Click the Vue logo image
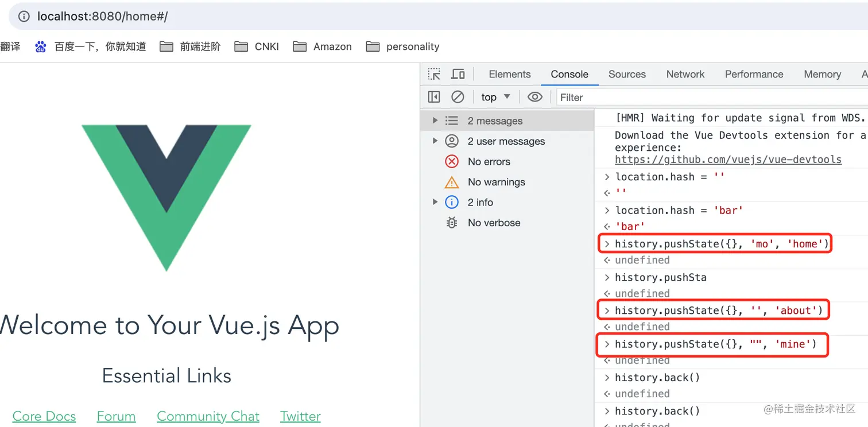The image size is (868, 427). (x=166, y=198)
